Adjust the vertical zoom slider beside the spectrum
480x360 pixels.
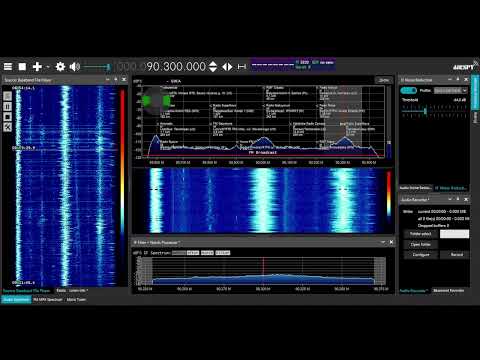389,122
